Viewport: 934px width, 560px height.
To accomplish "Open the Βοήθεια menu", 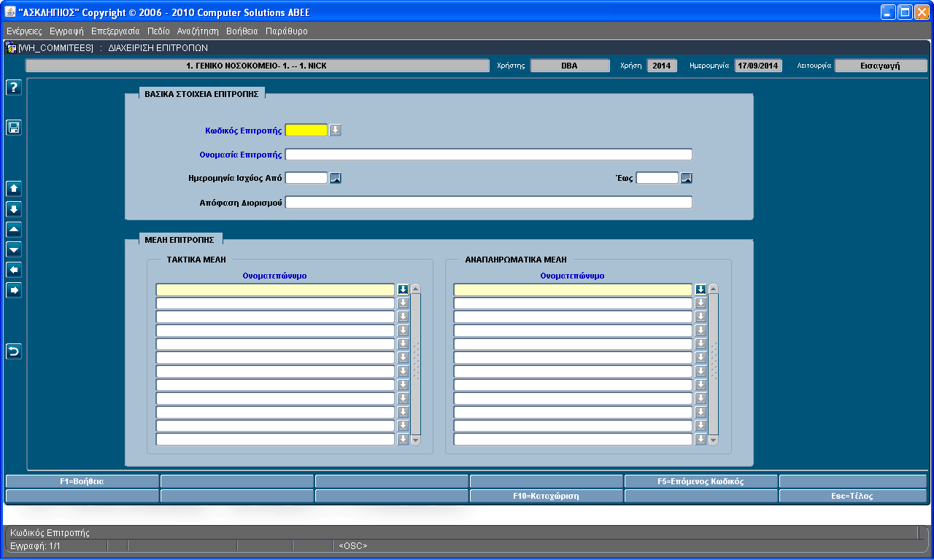I will [x=242, y=31].
